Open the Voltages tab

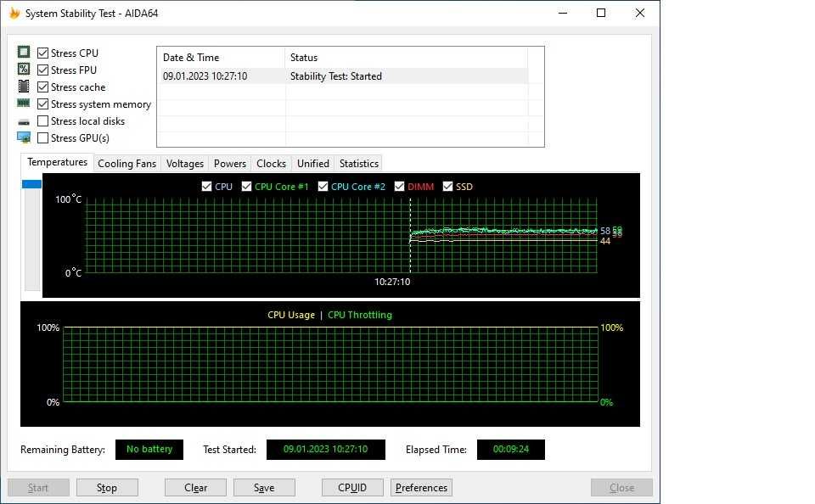coord(184,164)
